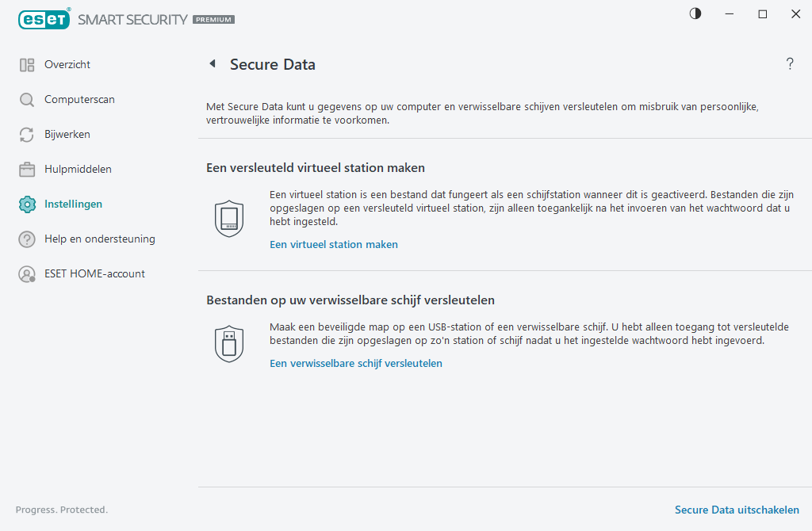The image size is (812, 531).
Task: Toggle dark mode with the contrast icon
Action: tap(695, 13)
